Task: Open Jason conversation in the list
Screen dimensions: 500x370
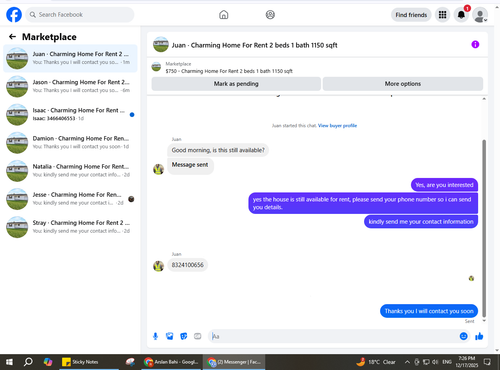Action: 70,86
